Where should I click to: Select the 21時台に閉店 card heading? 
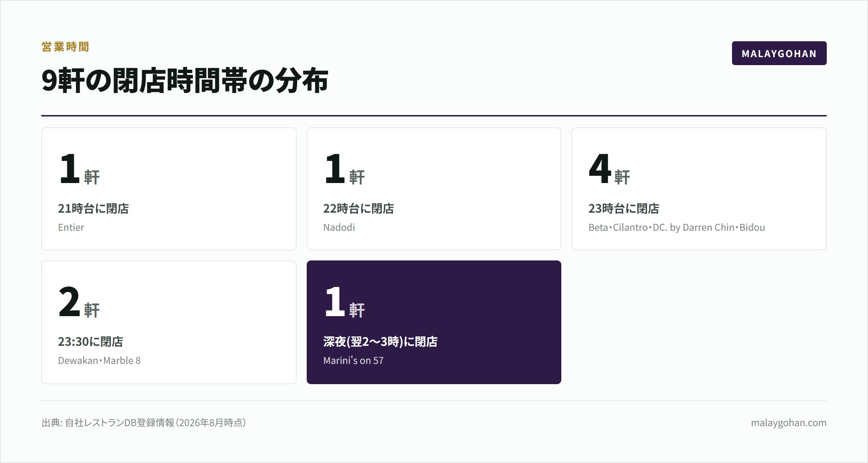click(93, 208)
